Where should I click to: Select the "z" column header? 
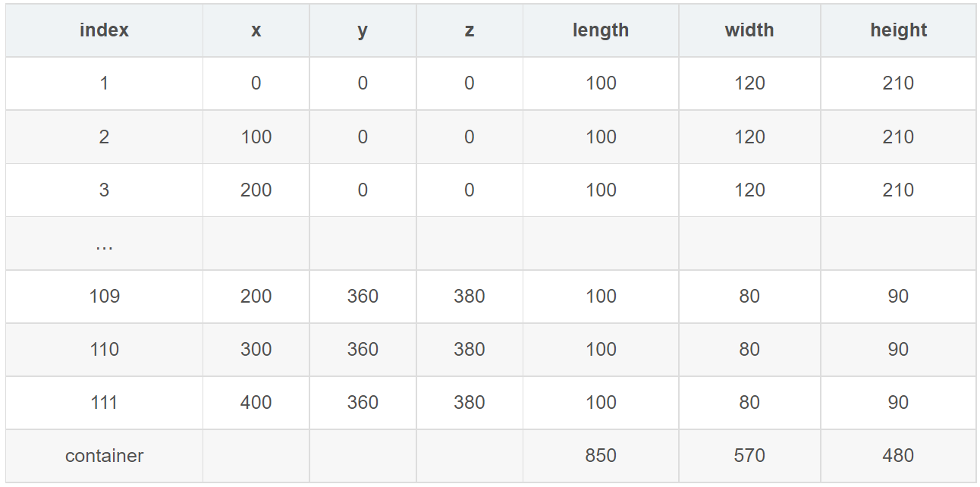(x=470, y=30)
